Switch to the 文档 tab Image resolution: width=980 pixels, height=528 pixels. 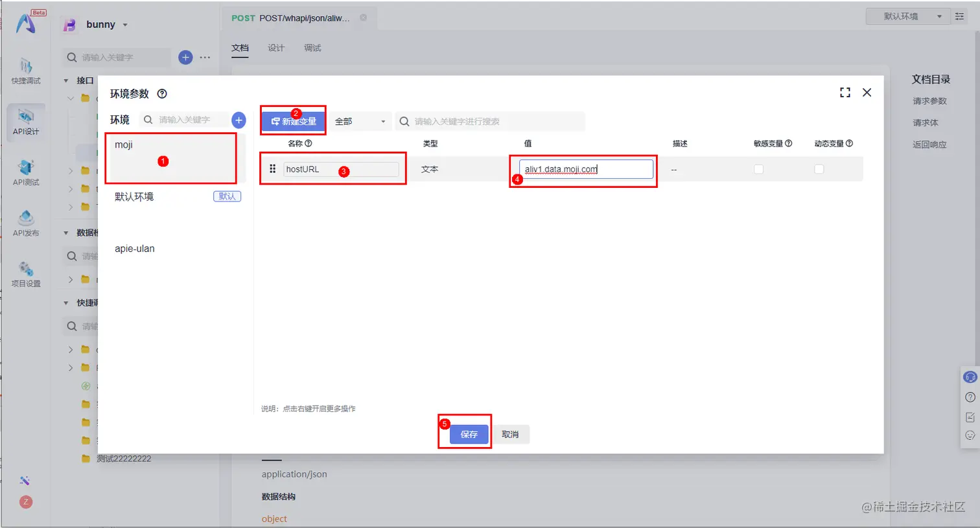click(240, 48)
